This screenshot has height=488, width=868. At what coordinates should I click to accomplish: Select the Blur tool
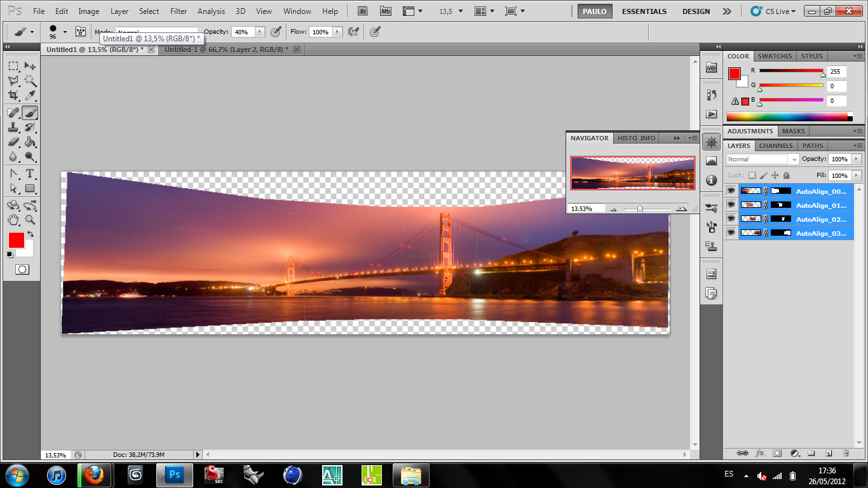click(13, 156)
